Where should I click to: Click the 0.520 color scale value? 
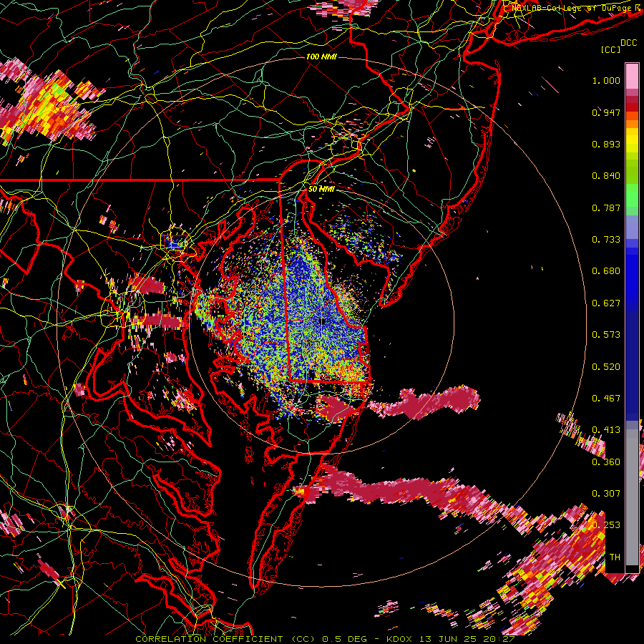click(x=606, y=367)
